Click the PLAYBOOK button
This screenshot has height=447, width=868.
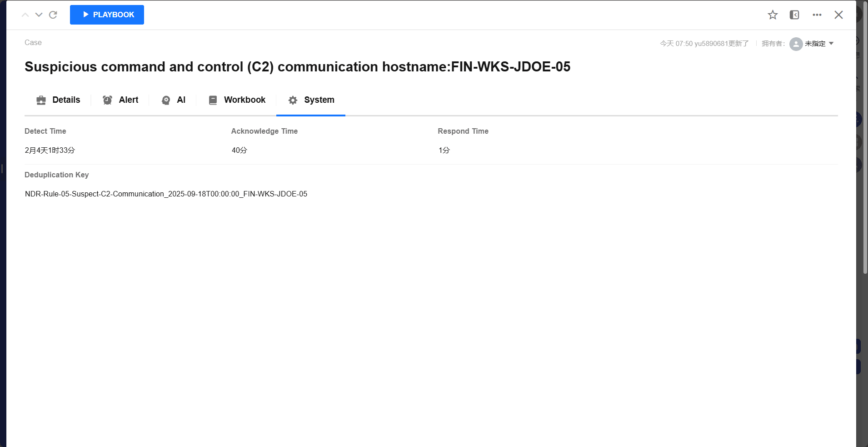[107, 15]
